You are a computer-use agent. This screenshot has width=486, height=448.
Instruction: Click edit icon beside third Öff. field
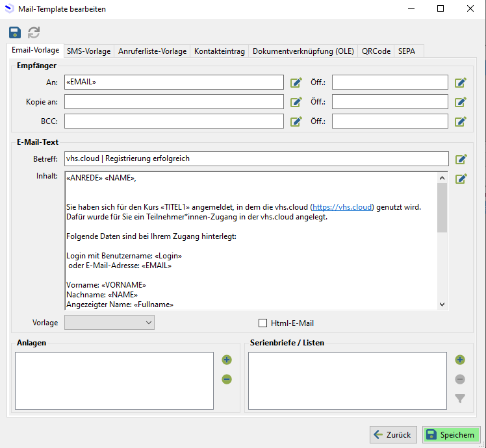(x=461, y=121)
